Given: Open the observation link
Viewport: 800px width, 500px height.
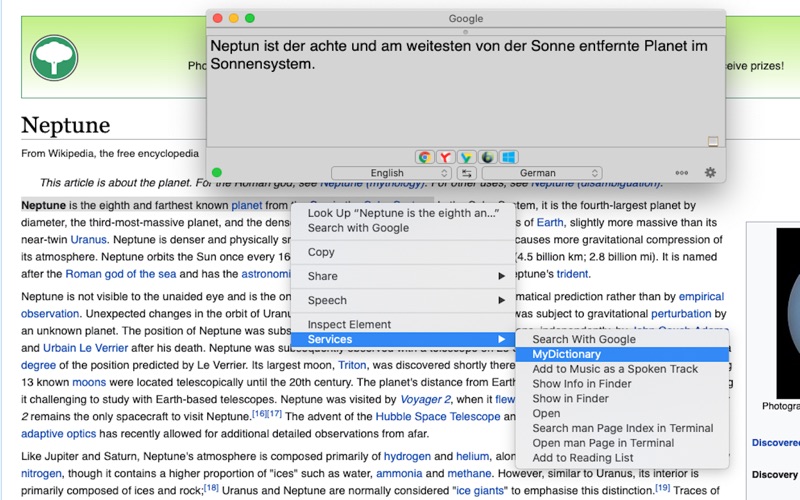Looking at the screenshot, I should (x=50, y=314).
